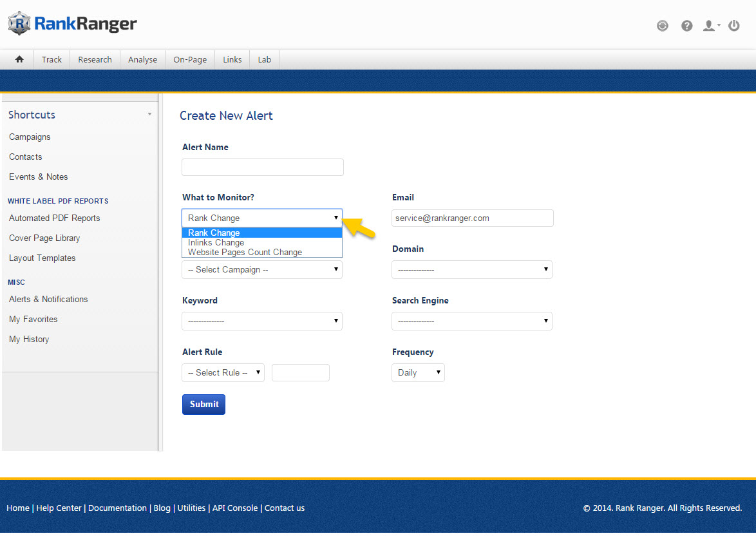Image resolution: width=756 pixels, height=536 pixels.
Task: Open Cover Page Library
Action: [44, 238]
